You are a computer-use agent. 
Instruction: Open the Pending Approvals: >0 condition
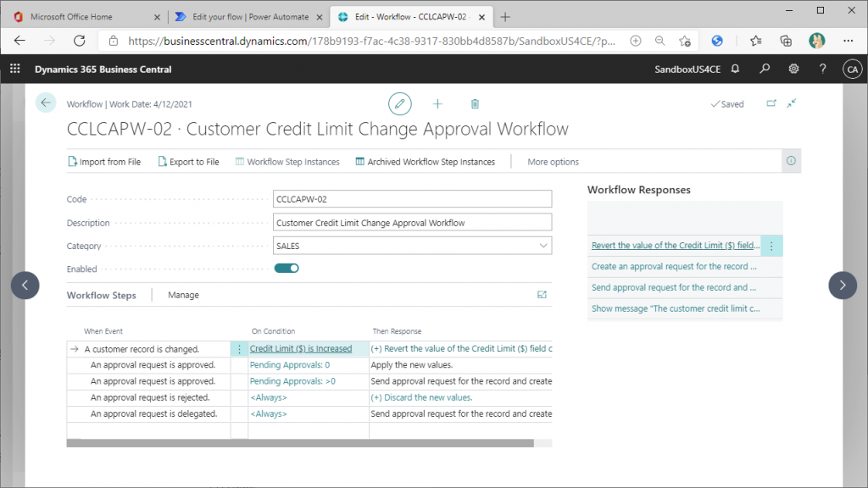coord(292,380)
